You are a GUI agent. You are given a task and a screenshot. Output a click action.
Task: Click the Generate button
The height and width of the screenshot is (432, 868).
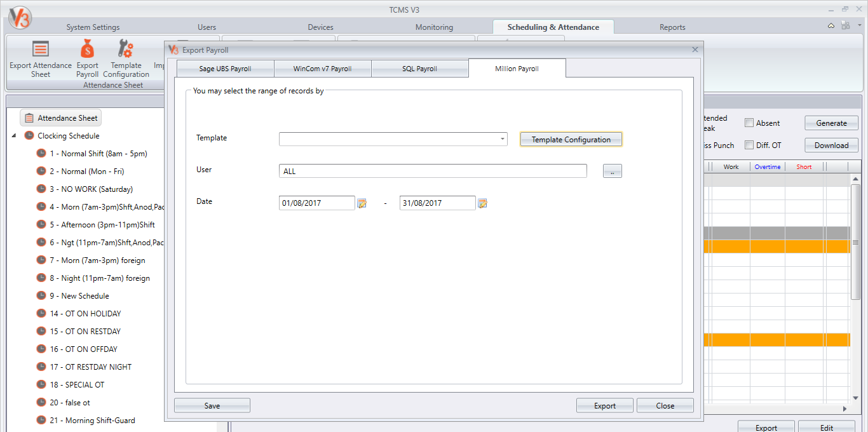(x=831, y=123)
